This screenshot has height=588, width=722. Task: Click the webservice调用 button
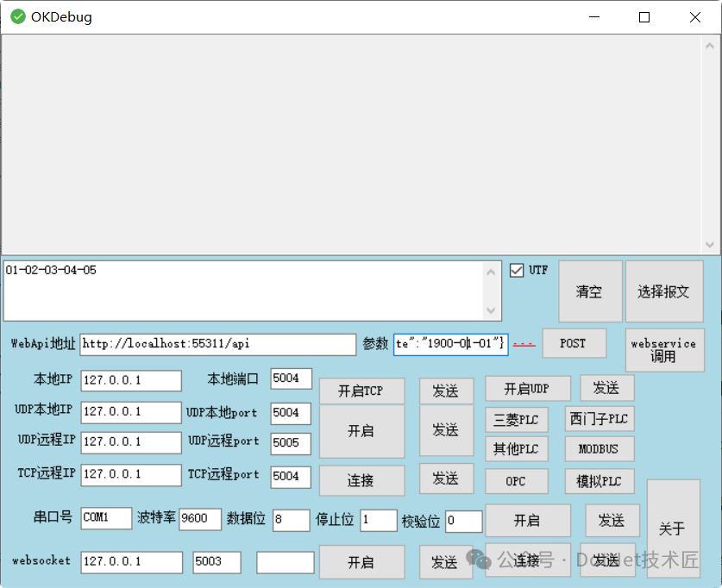[x=664, y=350]
